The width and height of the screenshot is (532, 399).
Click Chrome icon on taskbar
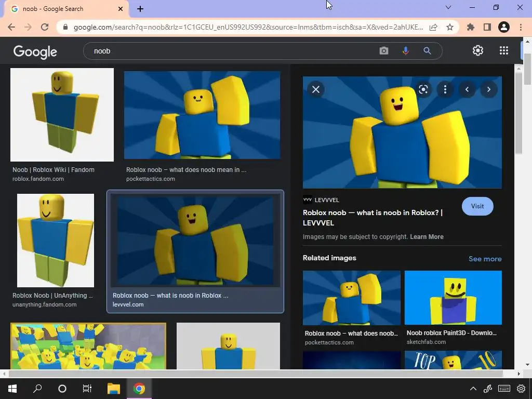[139, 389]
